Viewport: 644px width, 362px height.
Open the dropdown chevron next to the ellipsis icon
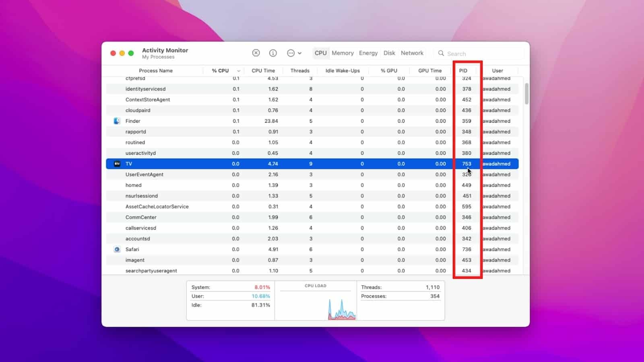[x=299, y=53]
